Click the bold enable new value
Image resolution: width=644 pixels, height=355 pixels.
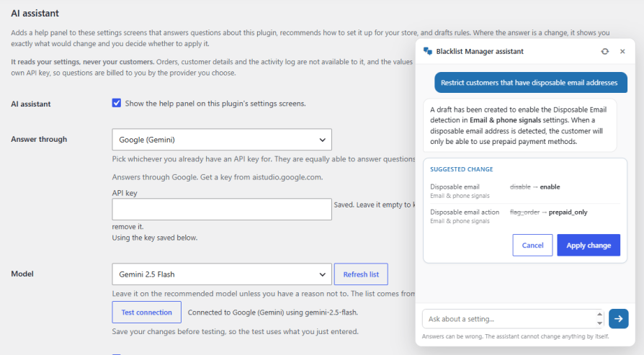click(x=550, y=187)
